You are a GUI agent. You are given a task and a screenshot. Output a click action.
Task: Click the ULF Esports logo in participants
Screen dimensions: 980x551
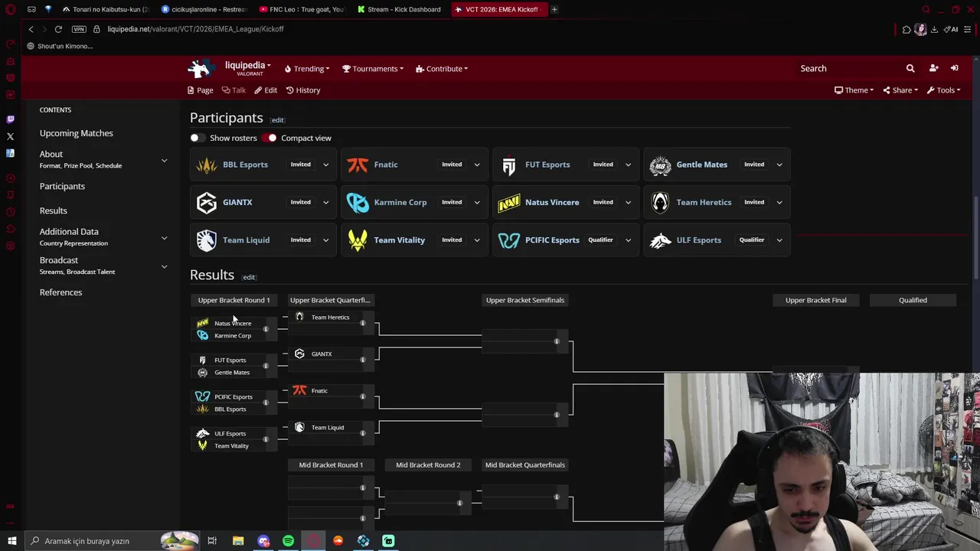[660, 240]
